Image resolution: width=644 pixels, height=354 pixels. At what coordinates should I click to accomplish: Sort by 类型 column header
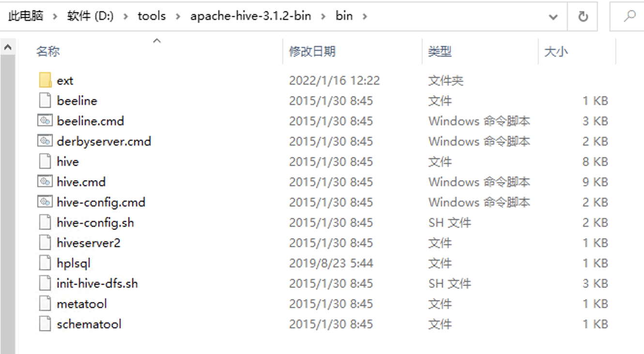click(x=440, y=51)
